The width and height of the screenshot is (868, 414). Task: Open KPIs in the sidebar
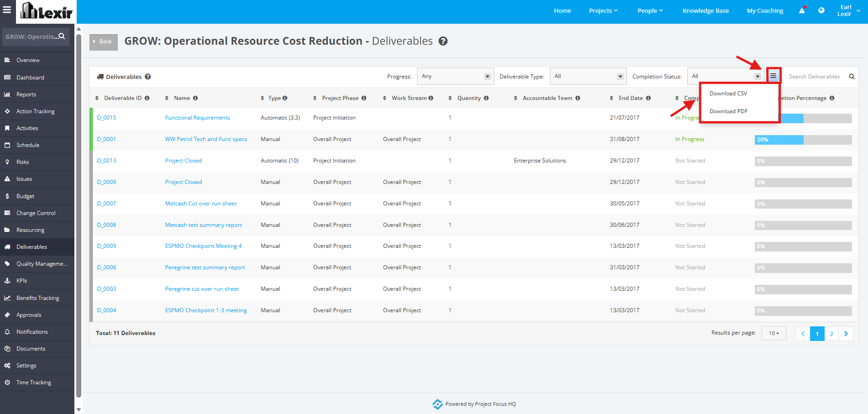[x=37, y=281]
